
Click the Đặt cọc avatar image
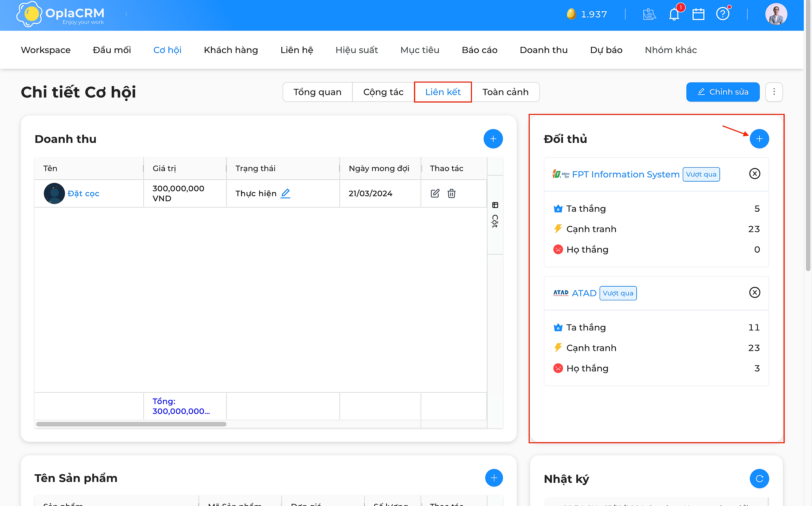[54, 193]
